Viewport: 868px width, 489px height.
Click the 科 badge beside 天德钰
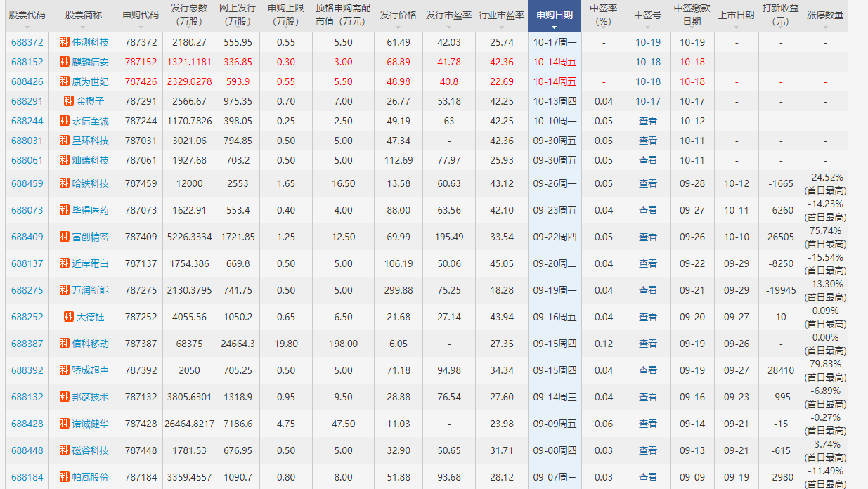[69, 317]
